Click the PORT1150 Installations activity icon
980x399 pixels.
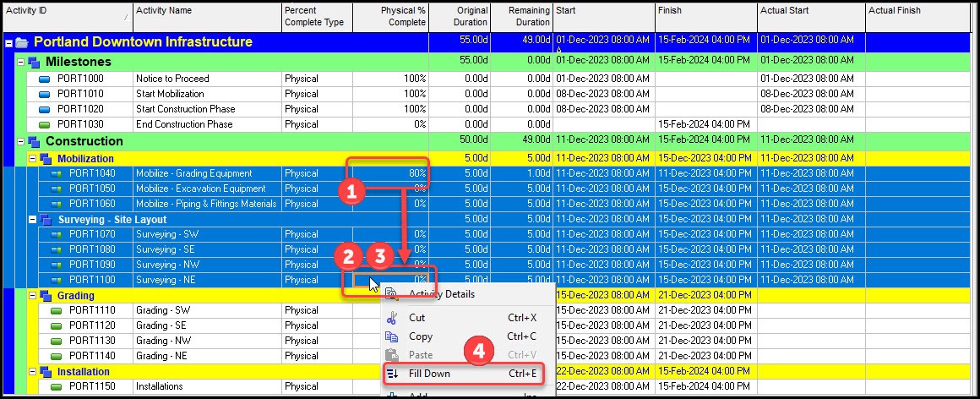coord(57,386)
